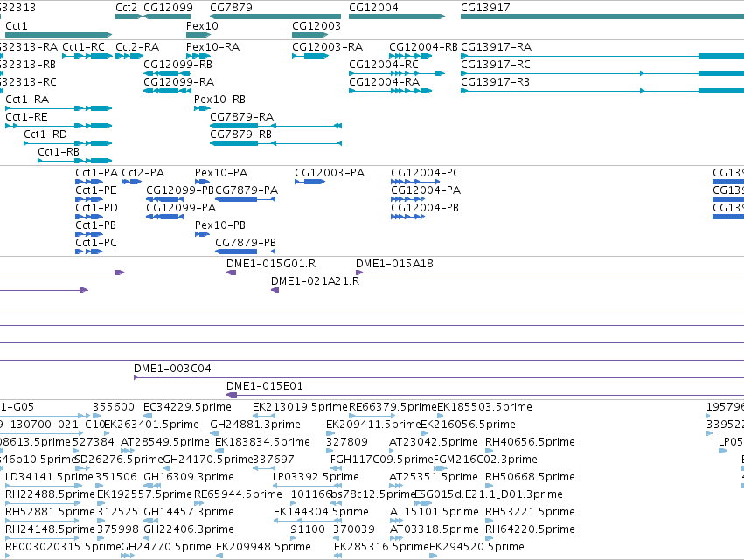The width and height of the screenshot is (744, 560).
Task: Click protein label CG12099-PB
Action: coord(180,190)
